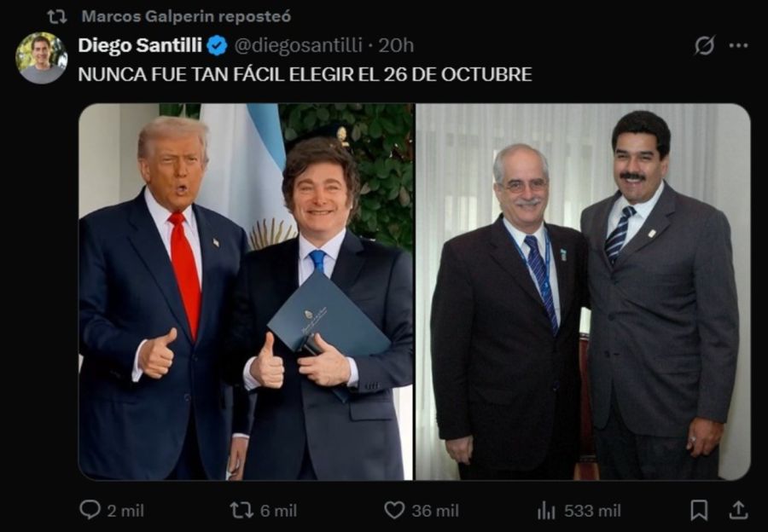Bookmark this tweet
The height and width of the screenshot is (532, 768).
pos(699,510)
